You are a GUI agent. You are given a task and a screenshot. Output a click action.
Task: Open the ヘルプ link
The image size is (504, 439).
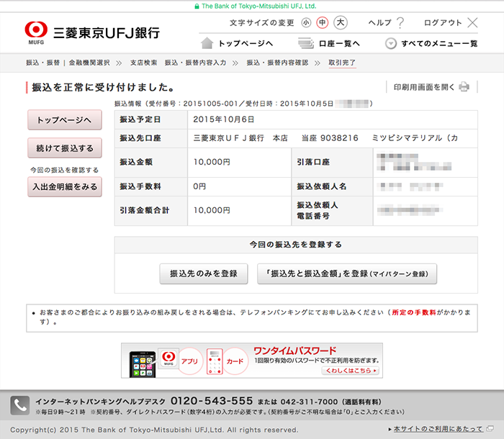point(380,22)
